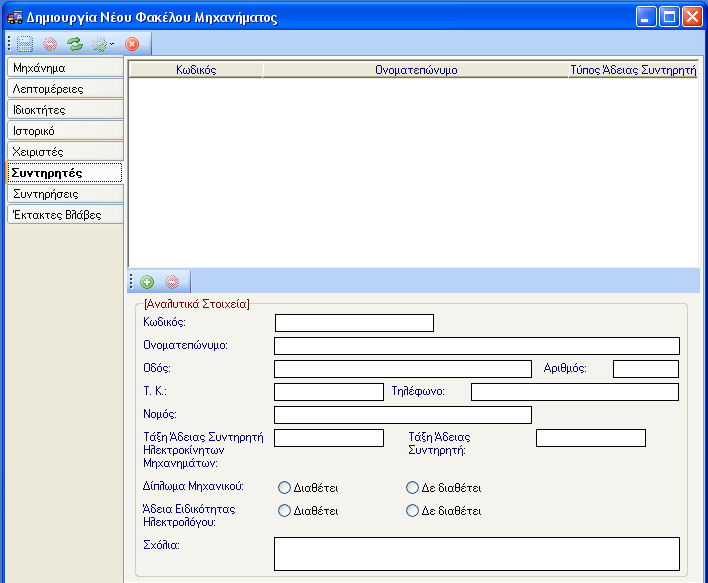Image resolution: width=708 pixels, height=583 pixels.
Task: Open the Ιδιοκτήτες tab
Action: [x=65, y=110]
